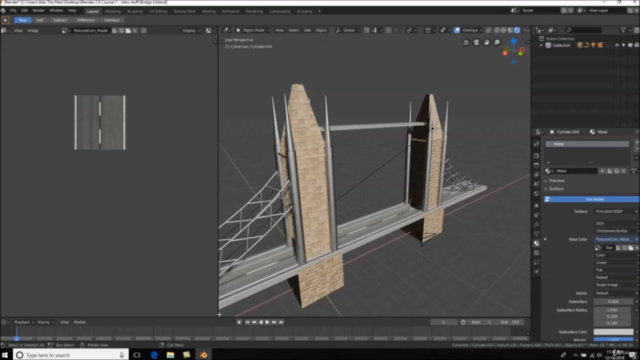Click the Subtract selection mode button
This screenshot has height=360, width=640.
coord(60,20)
